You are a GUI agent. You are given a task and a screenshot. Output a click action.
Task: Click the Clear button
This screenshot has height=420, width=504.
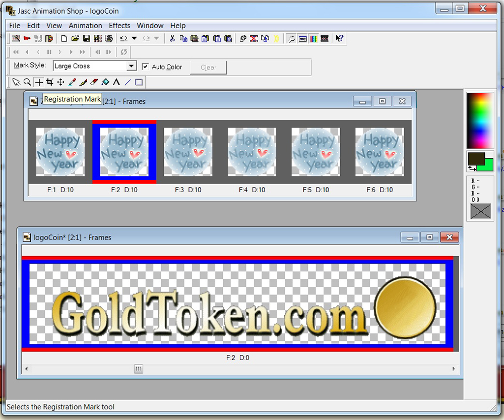pos(208,68)
